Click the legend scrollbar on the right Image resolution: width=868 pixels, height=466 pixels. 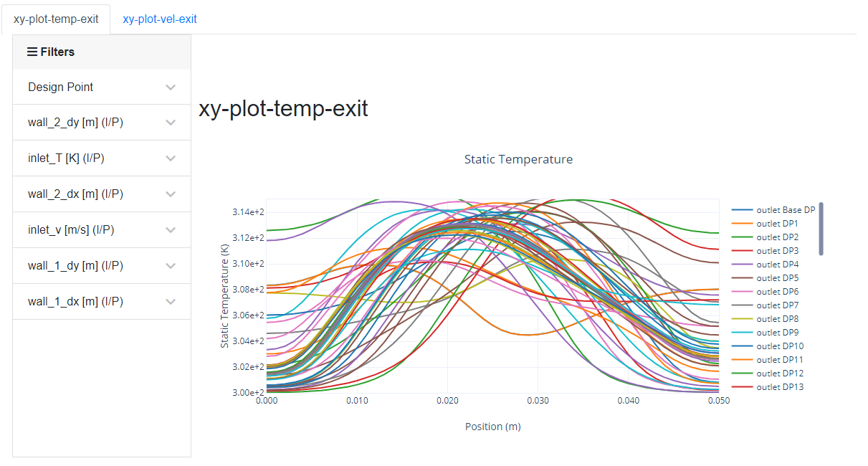point(821,229)
